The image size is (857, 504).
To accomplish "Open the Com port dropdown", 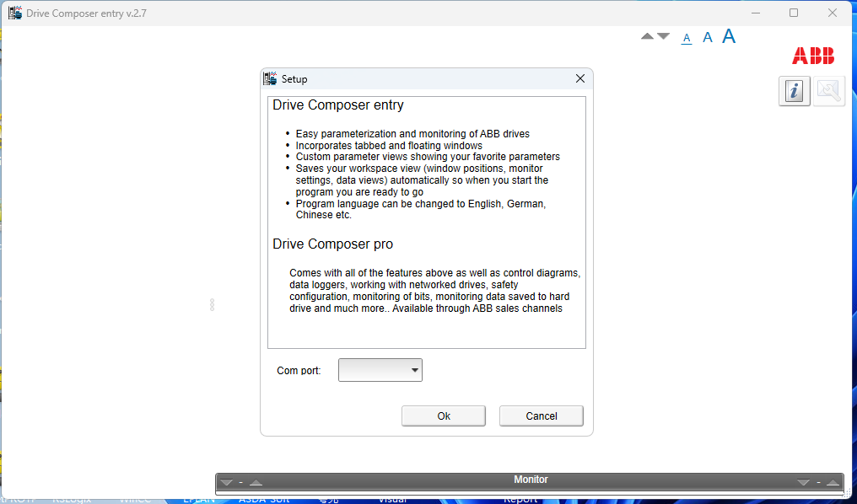I will click(x=380, y=370).
